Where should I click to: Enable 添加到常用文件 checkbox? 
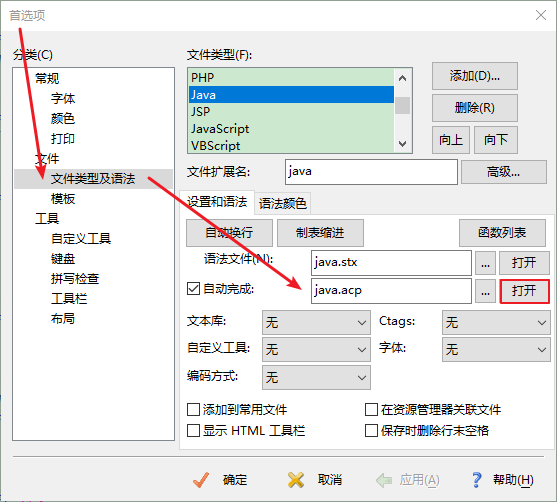click(x=193, y=409)
